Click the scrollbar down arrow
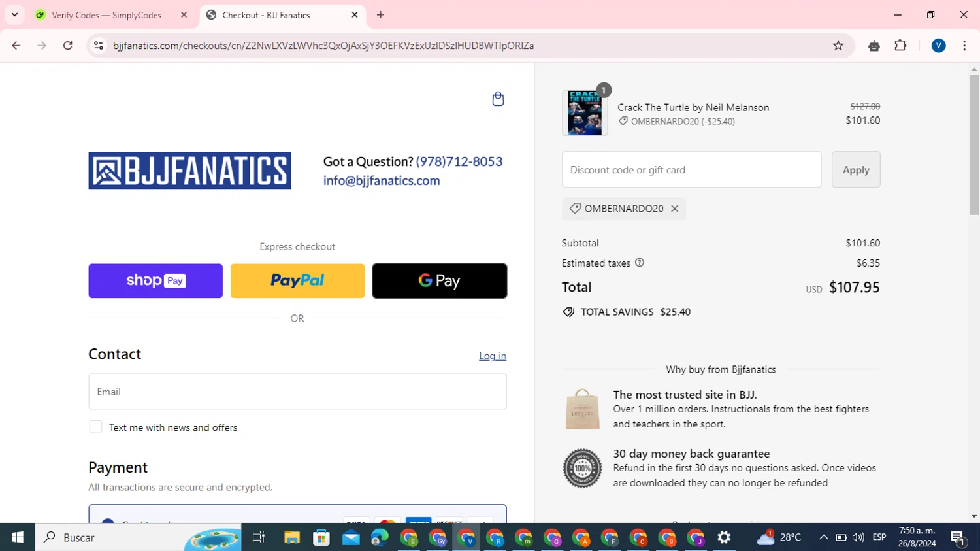This screenshot has height=551, width=980. [974, 516]
